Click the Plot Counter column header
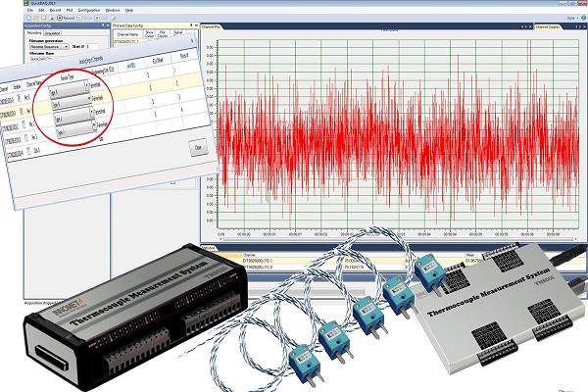Image resolution: width=588 pixels, height=392 pixels. (x=163, y=34)
